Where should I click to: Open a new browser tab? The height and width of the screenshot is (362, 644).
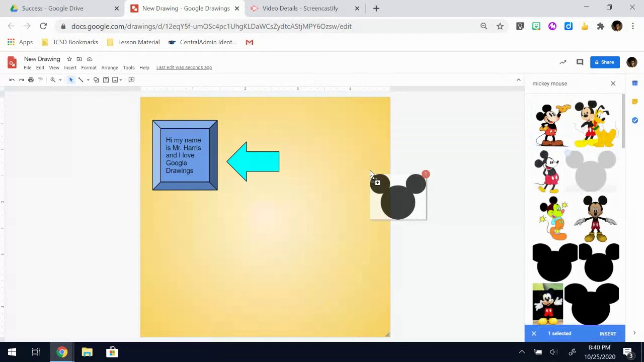pyautogui.click(x=376, y=8)
